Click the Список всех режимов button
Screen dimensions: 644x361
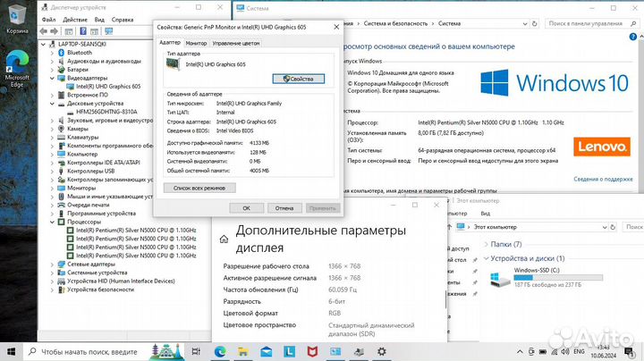click(x=199, y=188)
